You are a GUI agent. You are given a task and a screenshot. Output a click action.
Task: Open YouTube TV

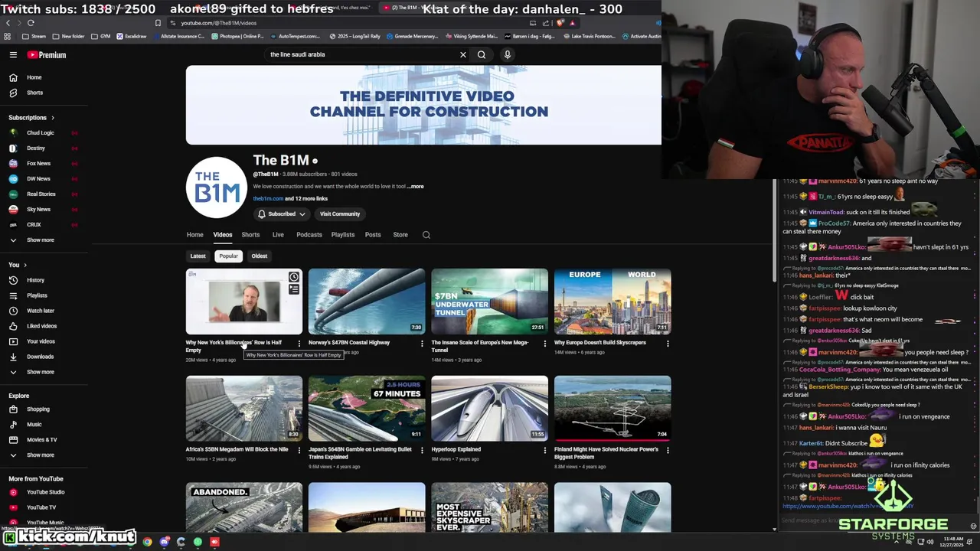(x=41, y=507)
